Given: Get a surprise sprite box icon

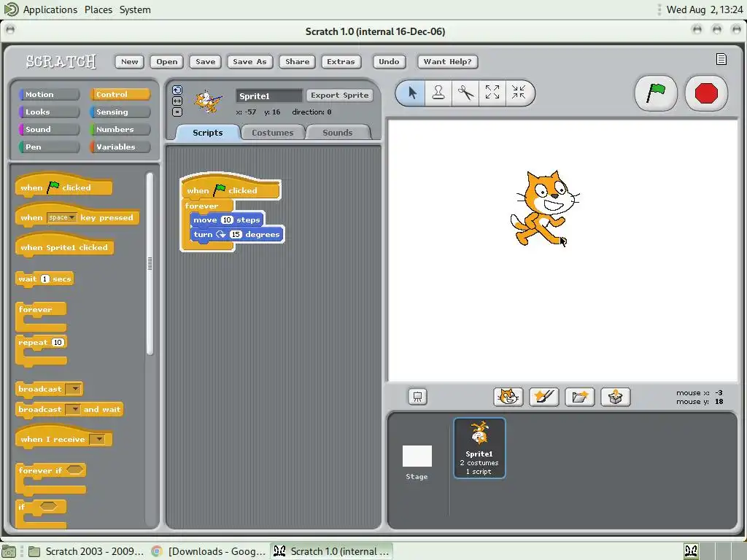Looking at the screenshot, I should (616, 397).
